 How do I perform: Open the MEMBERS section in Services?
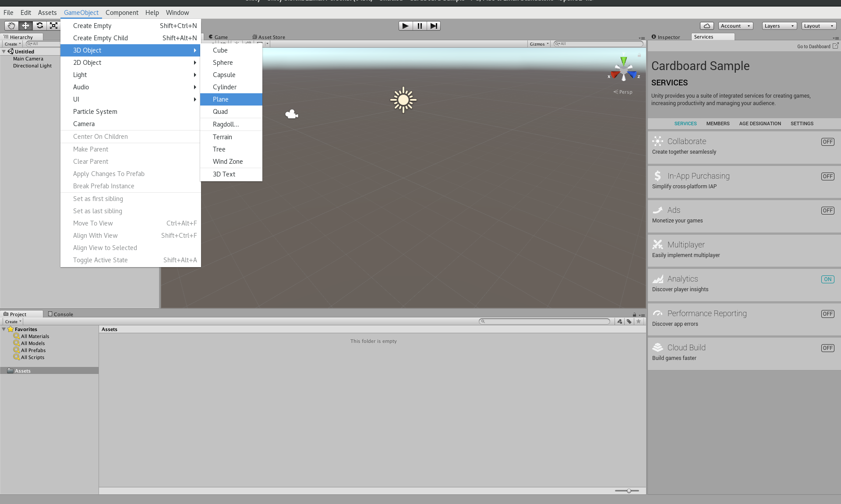pos(717,123)
